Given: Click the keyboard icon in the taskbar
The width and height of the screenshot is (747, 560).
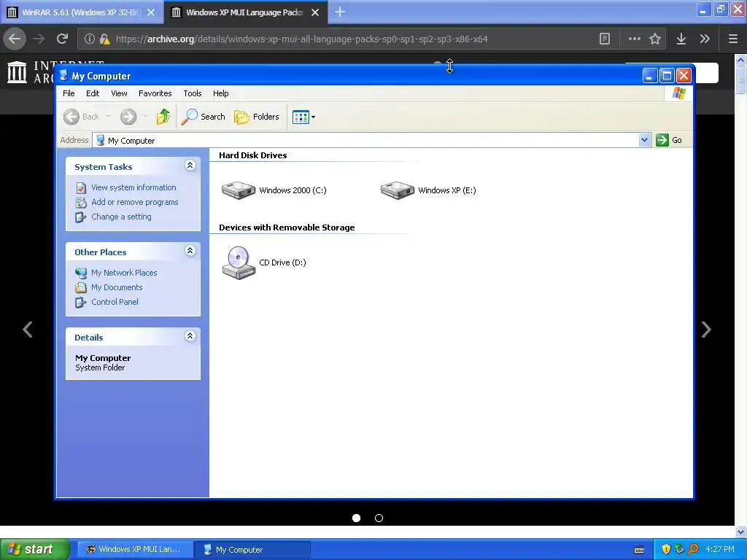Looking at the screenshot, I should pyautogui.click(x=639, y=550).
